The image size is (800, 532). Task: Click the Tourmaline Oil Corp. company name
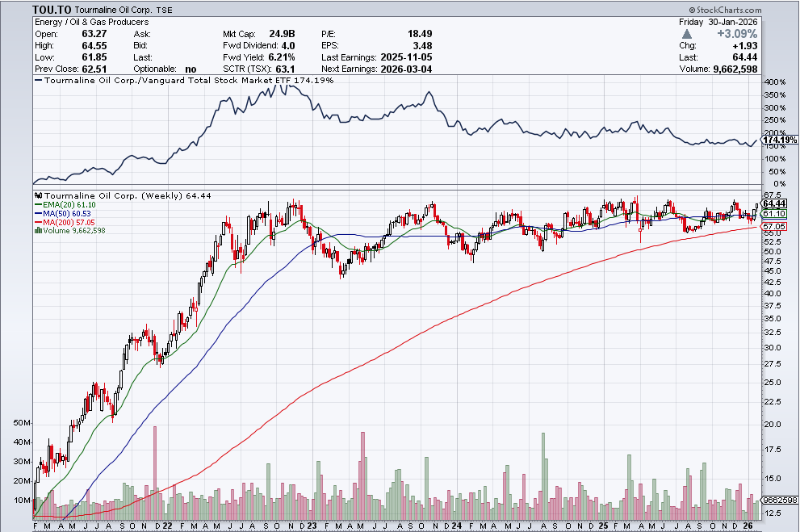(114, 10)
